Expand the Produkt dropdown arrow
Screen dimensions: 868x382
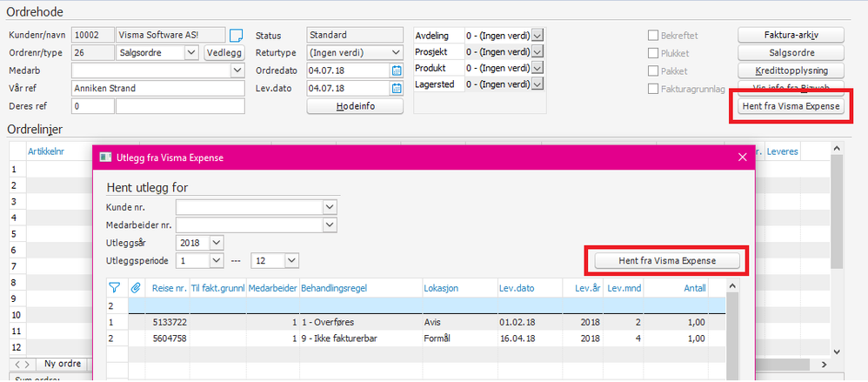tap(537, 68)
